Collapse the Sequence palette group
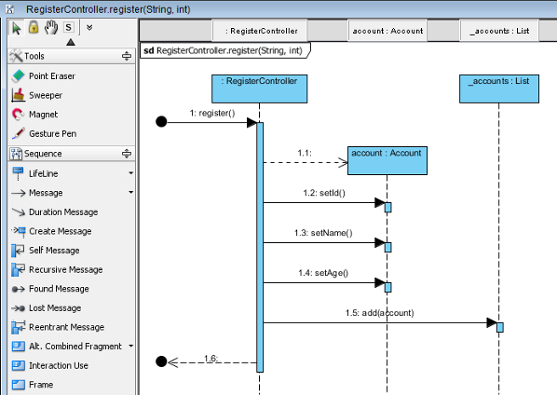 pos(126,153)
